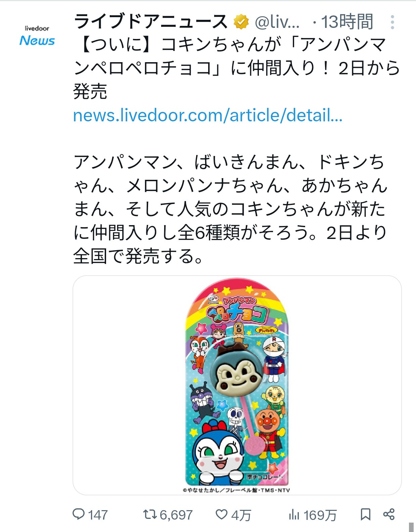Click the 6,697 retweet count
Viewport: 416px width, 532px height.
click(176, 515)
